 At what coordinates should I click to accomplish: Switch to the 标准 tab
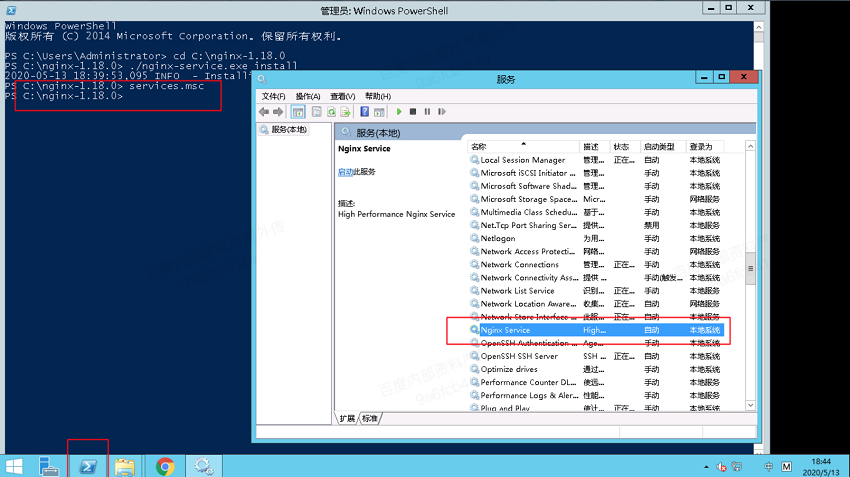coord(370,418)
